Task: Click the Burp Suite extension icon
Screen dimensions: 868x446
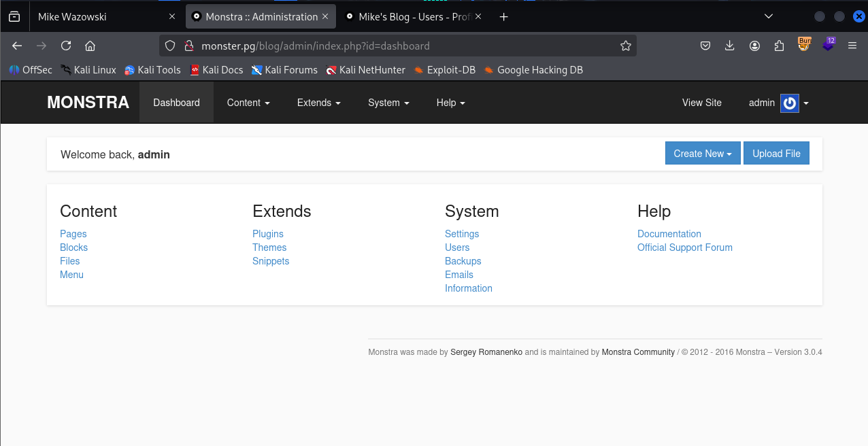Action: coord(805,45)
